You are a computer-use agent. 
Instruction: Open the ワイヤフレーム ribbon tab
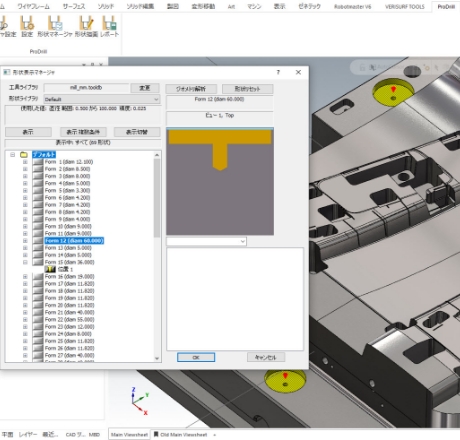pyautogui.click(x=33, y=6)
